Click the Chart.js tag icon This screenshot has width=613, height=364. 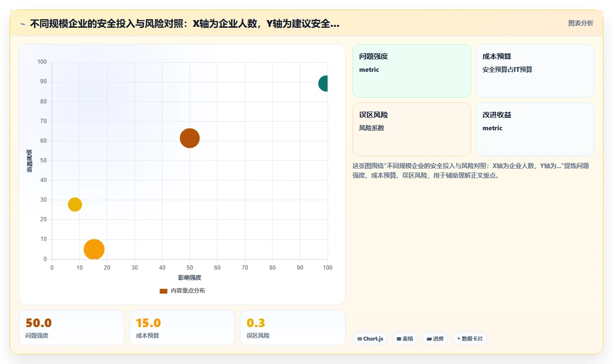tap(360, 339)
